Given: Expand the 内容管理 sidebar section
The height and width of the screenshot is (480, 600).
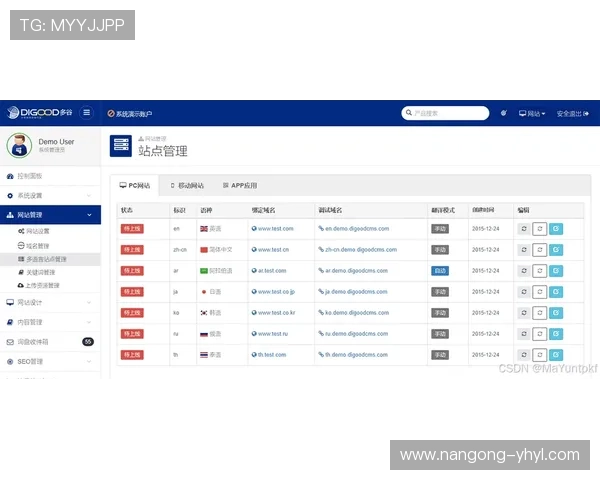Looking at the screenshot, I should [50, 322].
